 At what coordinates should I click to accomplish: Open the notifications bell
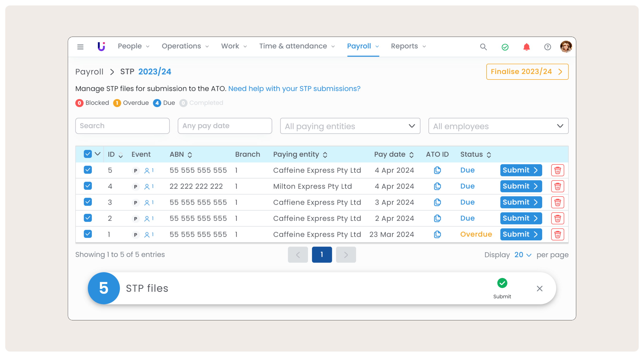click(526, 47)
